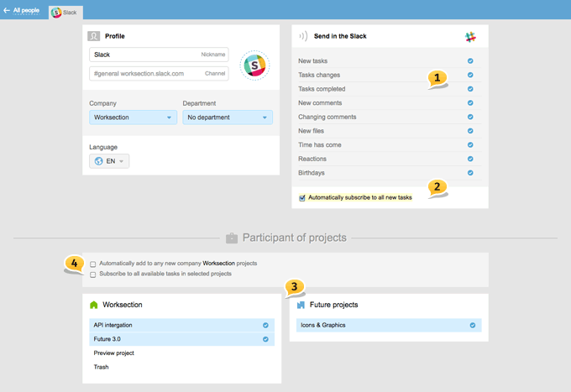Select the API intergation project row

point(181,325)
